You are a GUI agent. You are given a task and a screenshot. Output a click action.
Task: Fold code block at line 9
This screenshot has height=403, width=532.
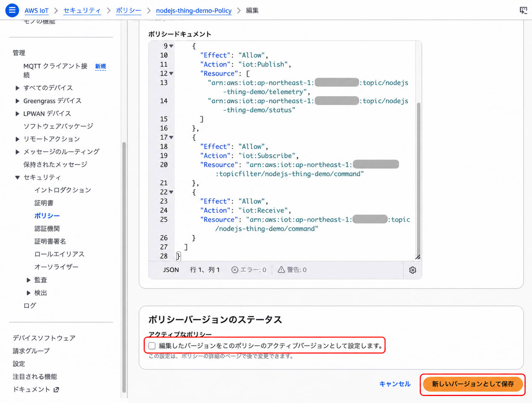(171, 46)
